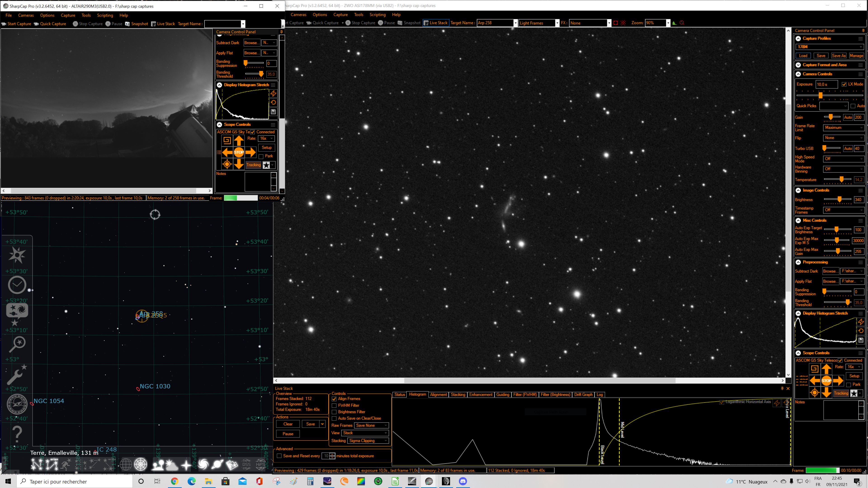The width and height of the screenshot is (868, 488).
Task: Open the Sigma Clipping stacking dropdown
Action: pos(368,441)
